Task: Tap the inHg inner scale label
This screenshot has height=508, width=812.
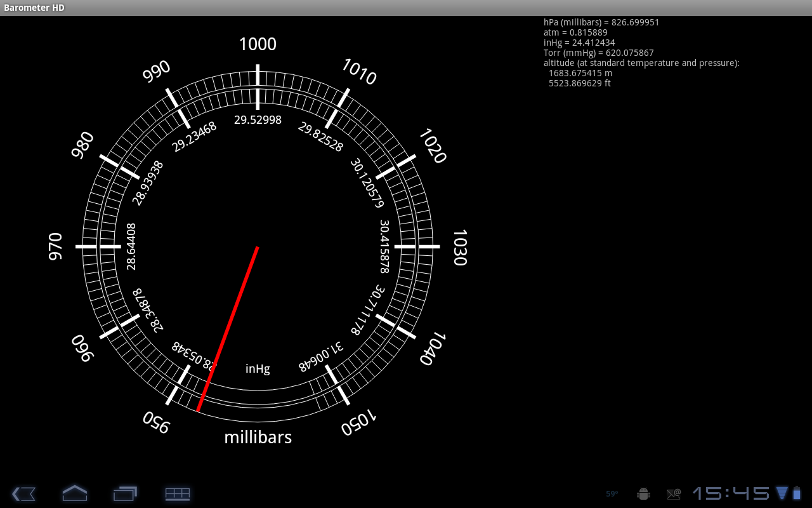Action: pyautogui.click(x=258, y=369)
